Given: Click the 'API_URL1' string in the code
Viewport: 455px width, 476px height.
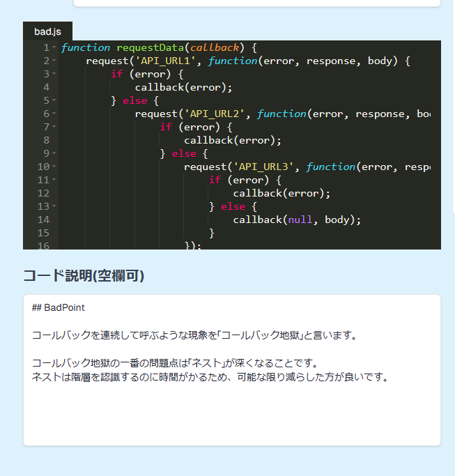Looking at the screenshot, I should (x=165, y=61).
